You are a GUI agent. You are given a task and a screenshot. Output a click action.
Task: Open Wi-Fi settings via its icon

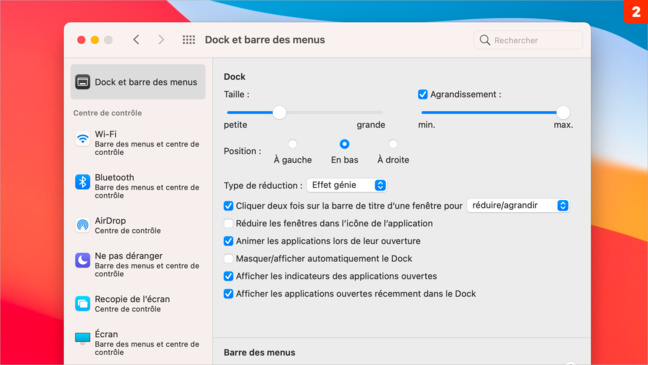(x=83, y=139)
